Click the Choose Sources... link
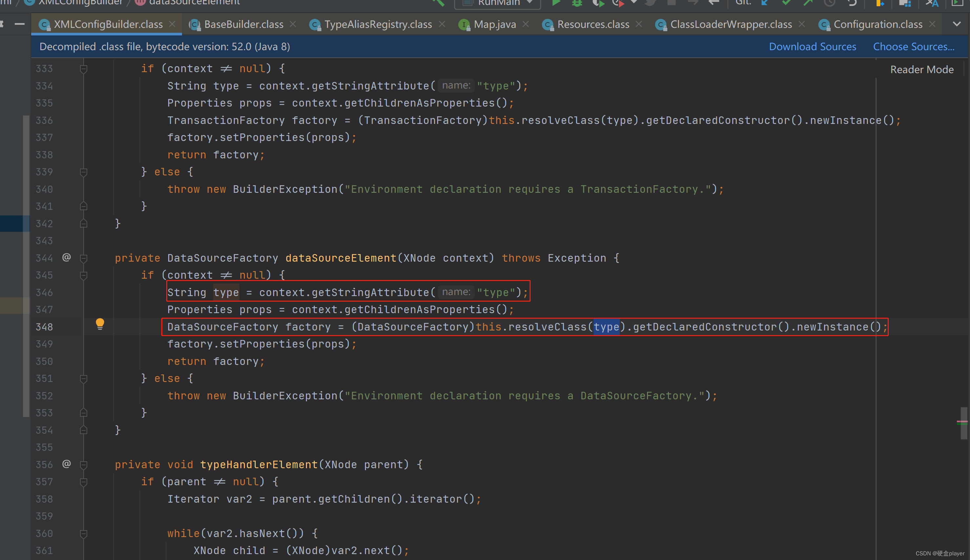This screenshot has height=560, width=970. pyautogui.click(x=914, y=46)
